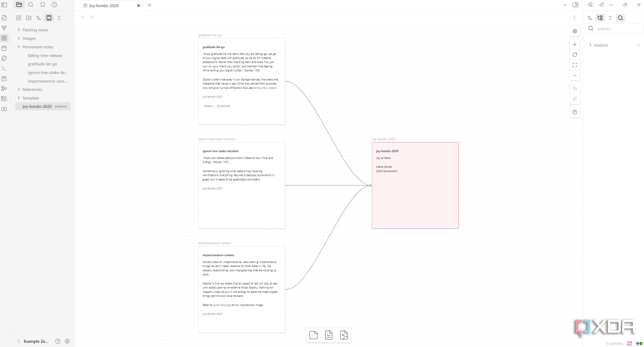Open canvas settings gear
The width and height of the screenshot is (644, 347).
coord(575,31)
